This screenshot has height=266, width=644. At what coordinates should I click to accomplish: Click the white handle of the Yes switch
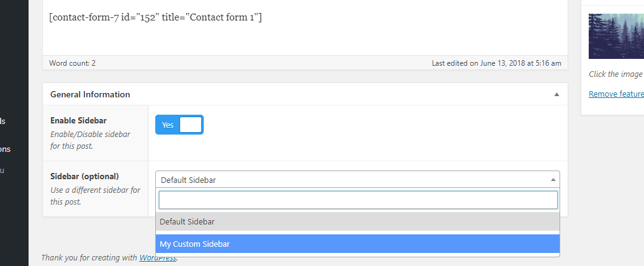191,125
